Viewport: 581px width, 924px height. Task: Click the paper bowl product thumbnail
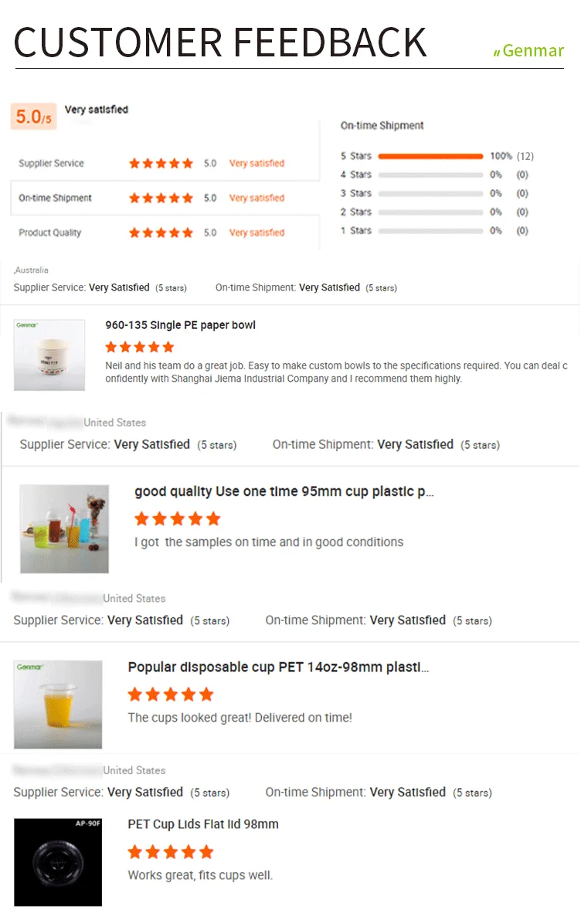tap(49, 355)
